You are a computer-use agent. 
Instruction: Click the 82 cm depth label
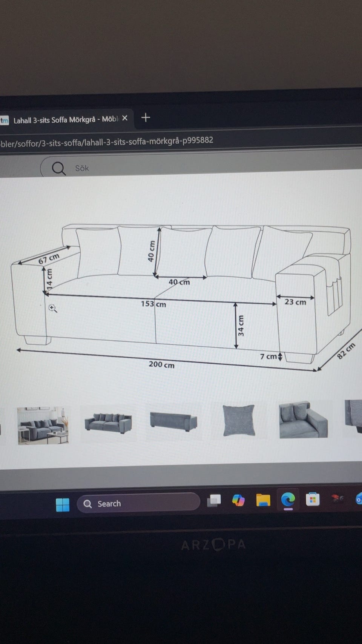346,351
